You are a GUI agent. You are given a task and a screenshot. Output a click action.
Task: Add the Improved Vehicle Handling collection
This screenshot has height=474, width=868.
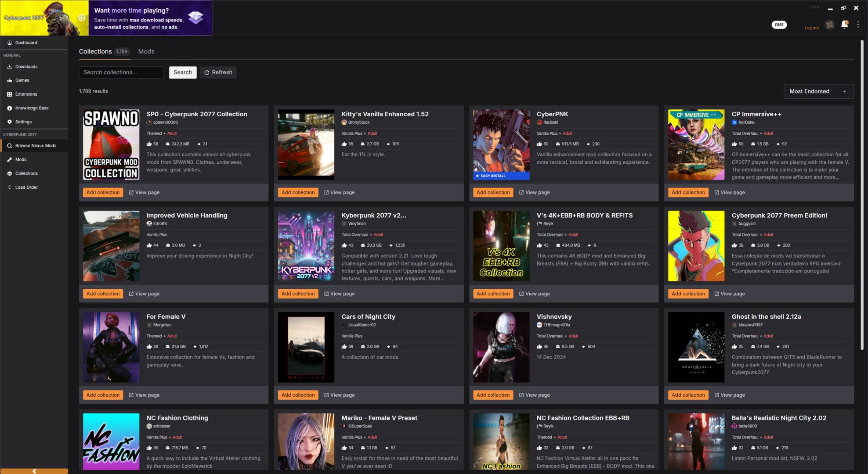click(102, 294)
